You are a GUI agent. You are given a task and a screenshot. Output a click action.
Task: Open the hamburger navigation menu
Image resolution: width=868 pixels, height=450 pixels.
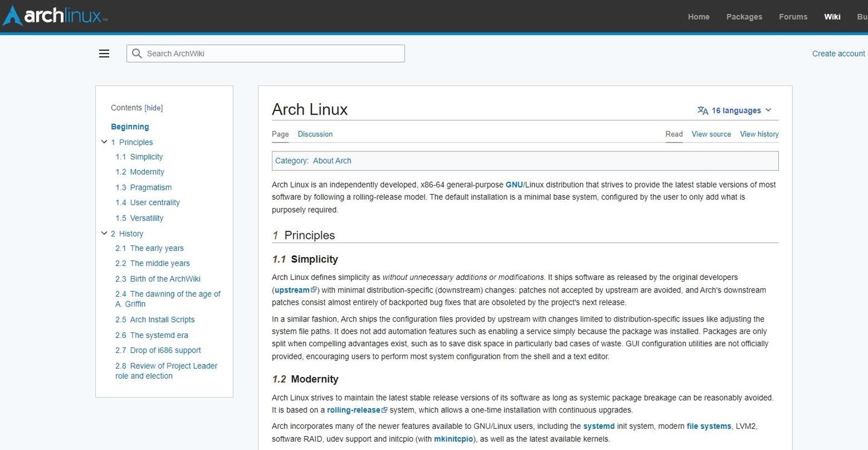point(104,53)
